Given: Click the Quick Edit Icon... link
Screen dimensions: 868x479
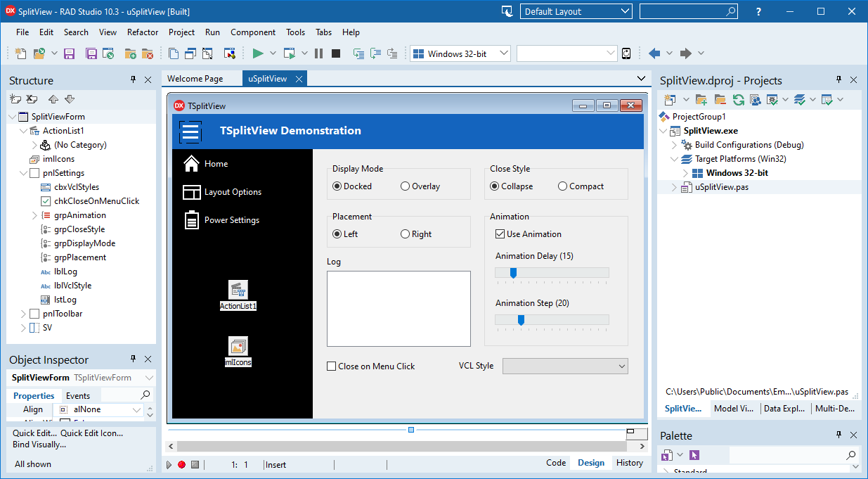Looking at the screenshot, I should pyautogui.click(x=91, y=433).
